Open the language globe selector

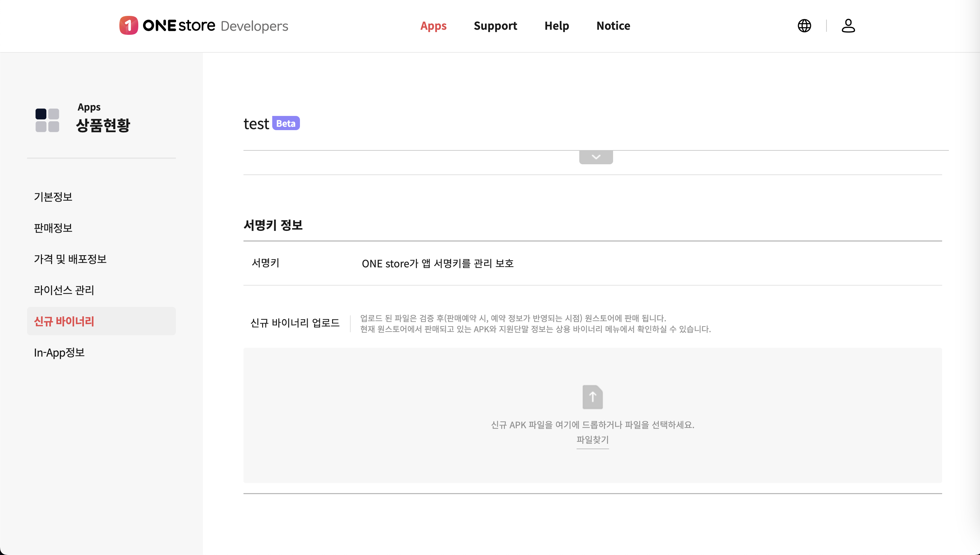tap(804, 26)
